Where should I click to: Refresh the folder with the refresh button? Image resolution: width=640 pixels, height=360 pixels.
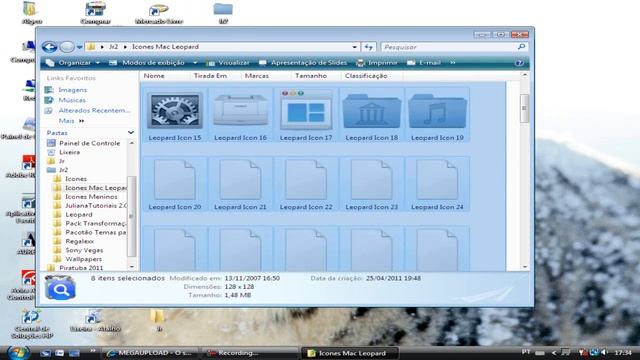pos(369,47)
